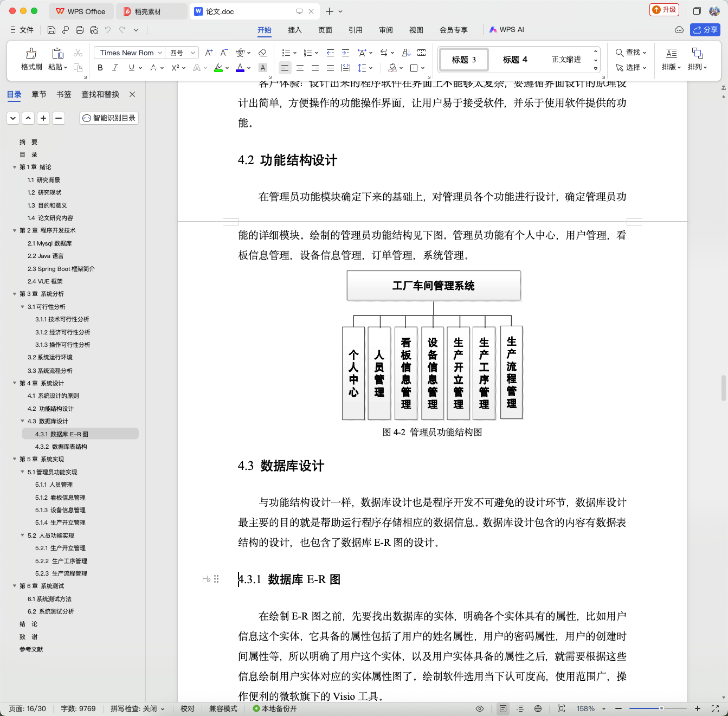This screenshot has height=716, width=728.
Task: Open the 查找 find tool
Action: 630,53
